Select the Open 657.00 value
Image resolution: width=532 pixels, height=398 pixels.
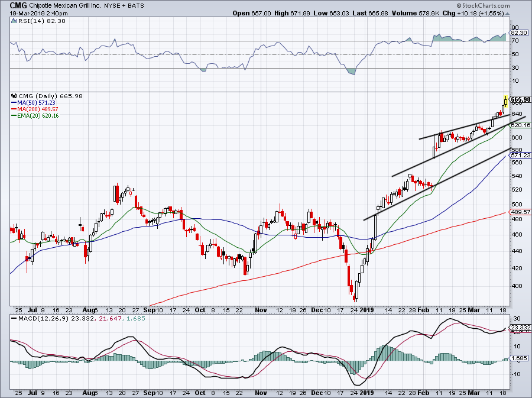(x=252, y=13)
